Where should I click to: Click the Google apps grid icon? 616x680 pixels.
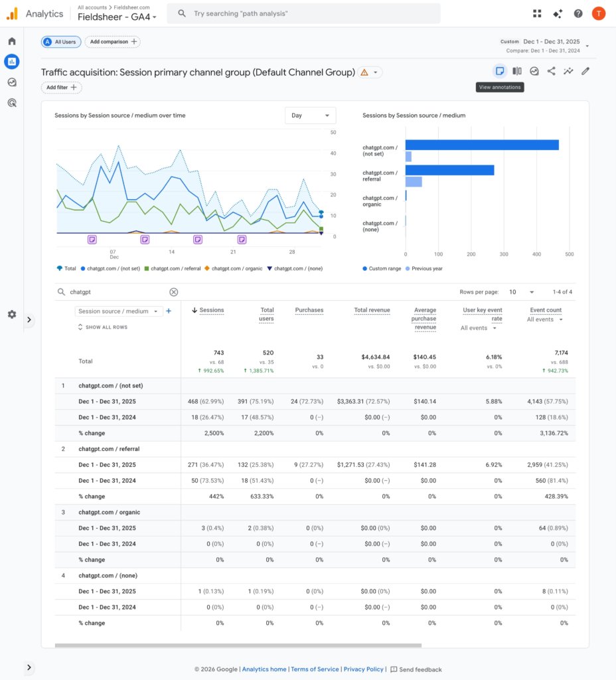tap(537, 13)
